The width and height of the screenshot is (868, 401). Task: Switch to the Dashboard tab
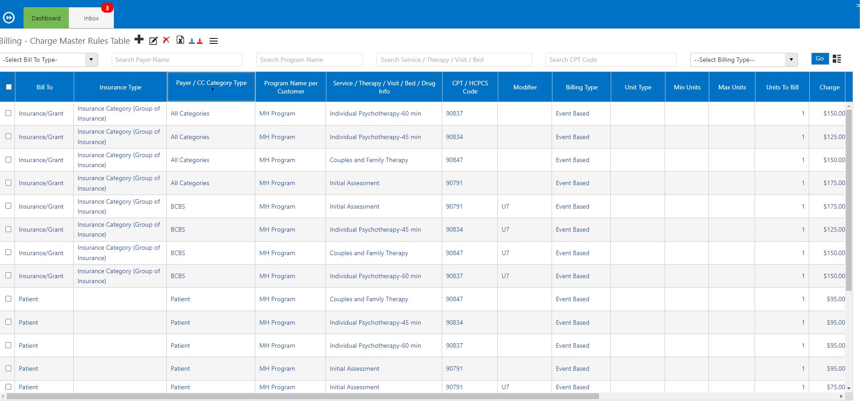(x=46, y=18)
